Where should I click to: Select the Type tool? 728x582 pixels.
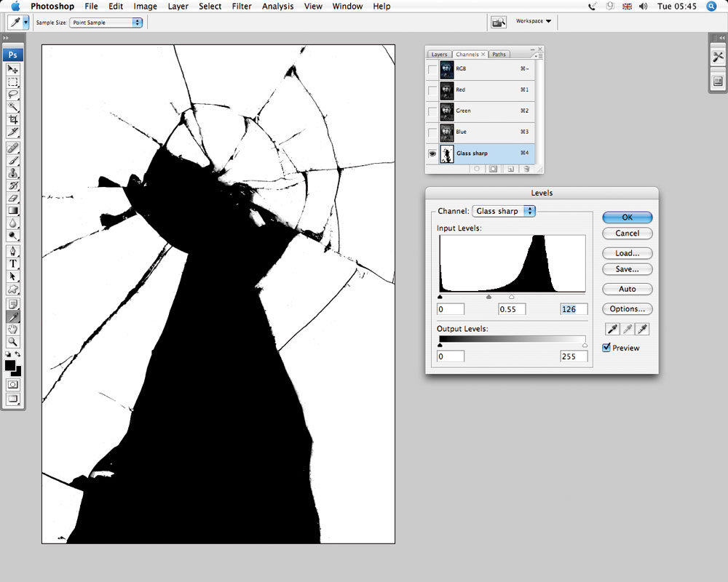point(13,264)
